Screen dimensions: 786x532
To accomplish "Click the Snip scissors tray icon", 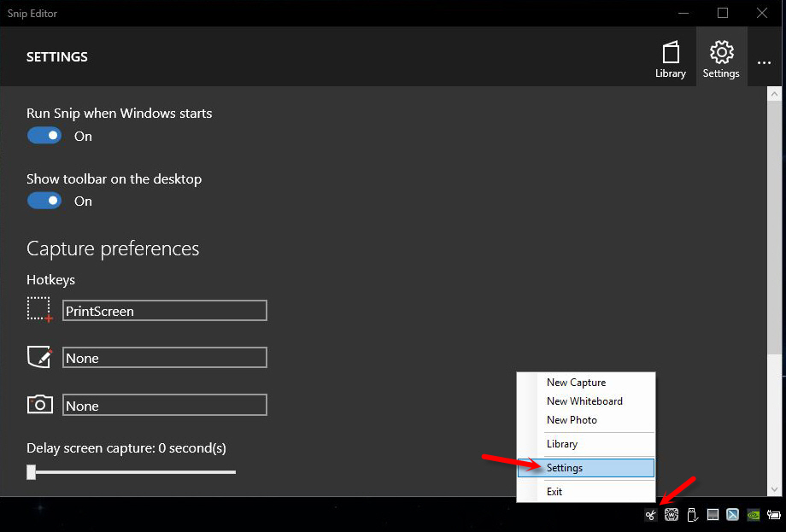I will click(651, 515).
